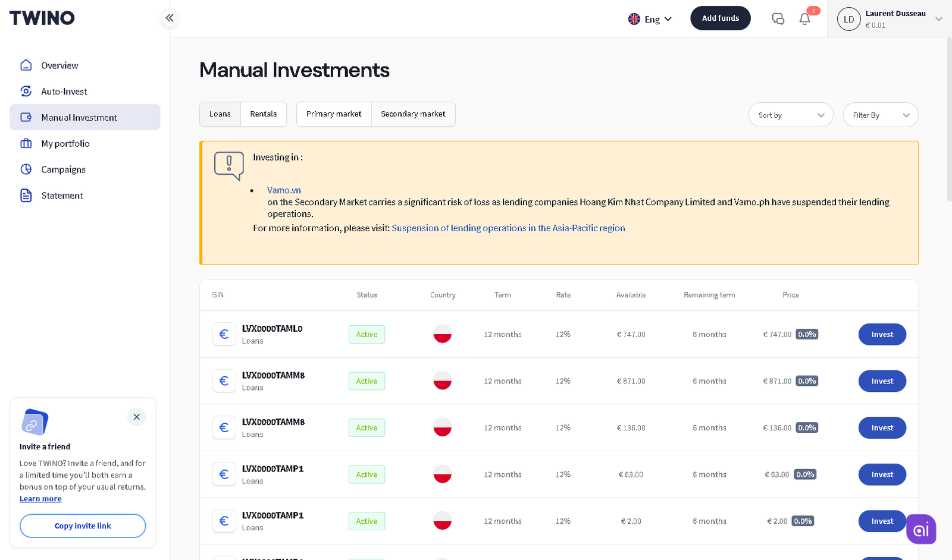
Task: Click the My portfolio briefcase icon
Action: point(26,143)
